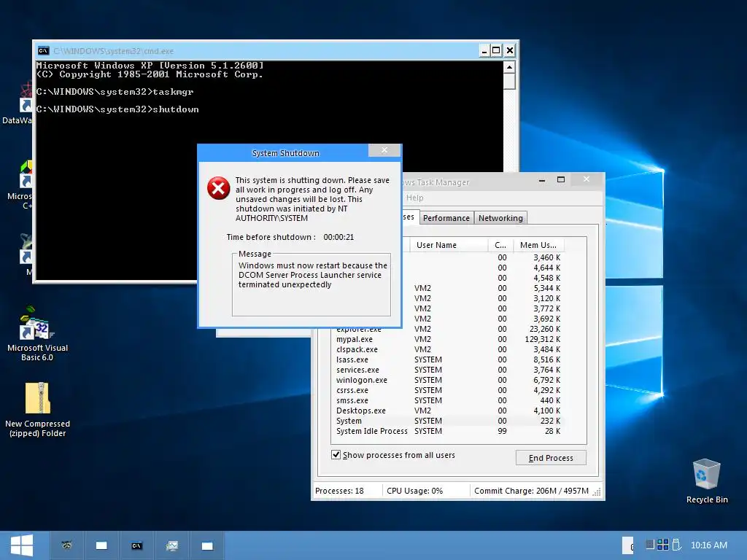747x560 pixels.
Task: Click the shutdown command line in cmd
Action: [x=117, y=109]
